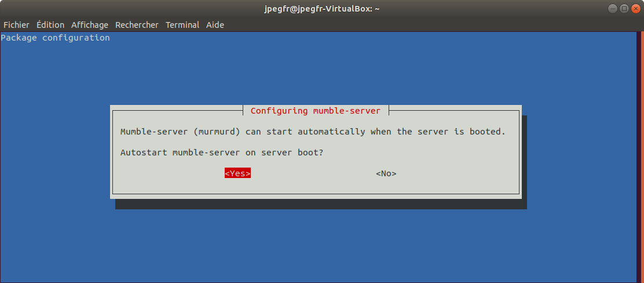Screen dimensions: 644x283
Task: Open the Affichage menu
Action: coord(90,25)
